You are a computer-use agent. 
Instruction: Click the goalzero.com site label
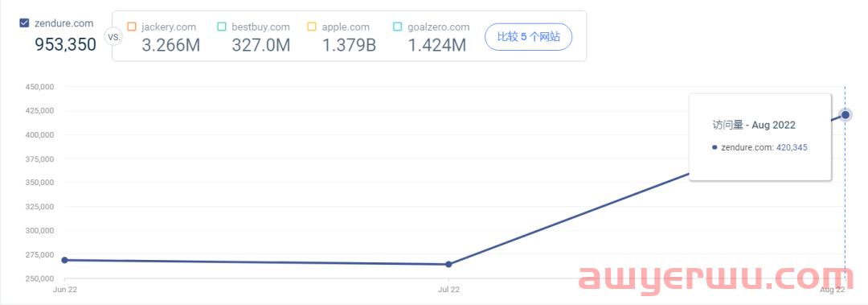pos(439,27)
